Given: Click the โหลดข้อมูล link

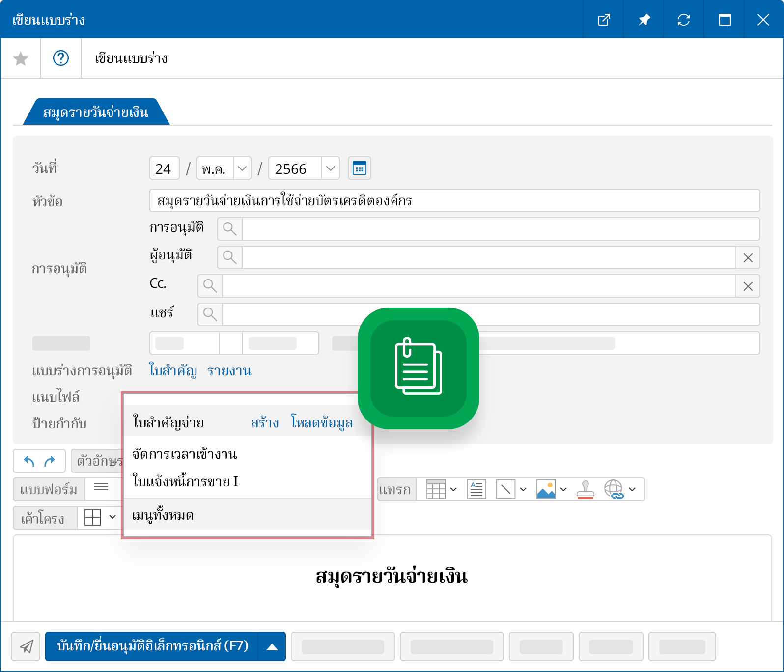Looking at the screenshot, I should [322, 422].
